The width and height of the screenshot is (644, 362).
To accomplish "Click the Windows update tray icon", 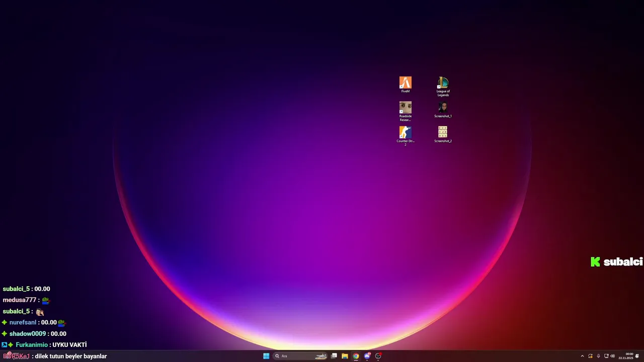I will [x=590, y=356].
